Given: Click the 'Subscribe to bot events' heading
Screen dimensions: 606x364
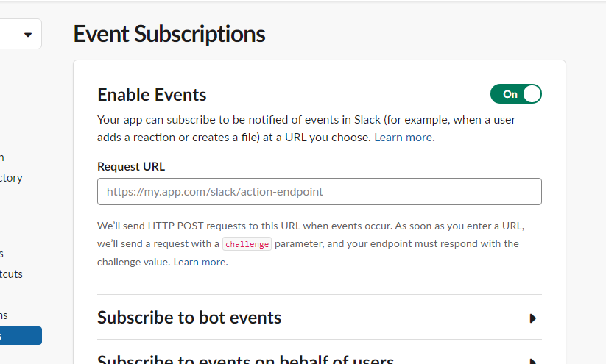Looking at the screenshot, I should point(189,318).
